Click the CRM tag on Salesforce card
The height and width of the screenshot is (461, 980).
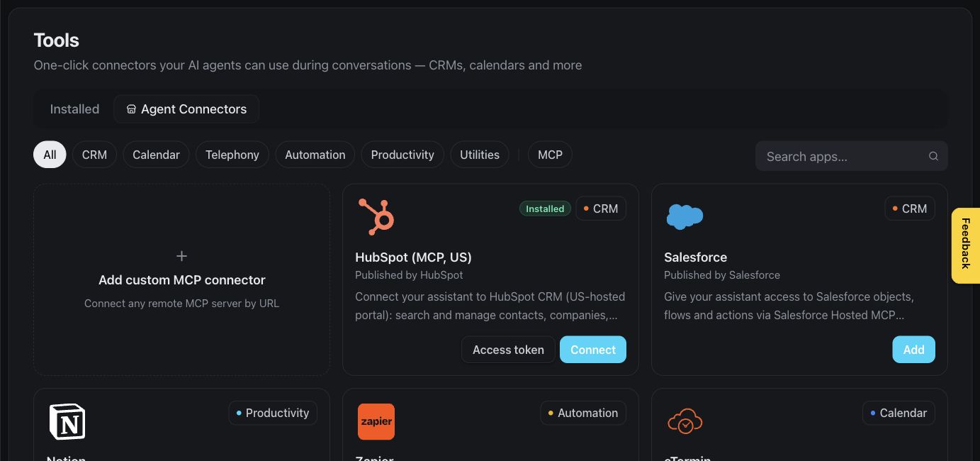point(910,209)
